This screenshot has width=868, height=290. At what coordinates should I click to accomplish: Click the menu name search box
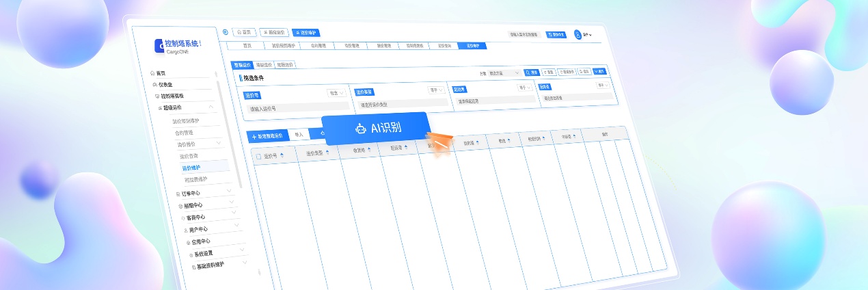(x=526, y=34)
